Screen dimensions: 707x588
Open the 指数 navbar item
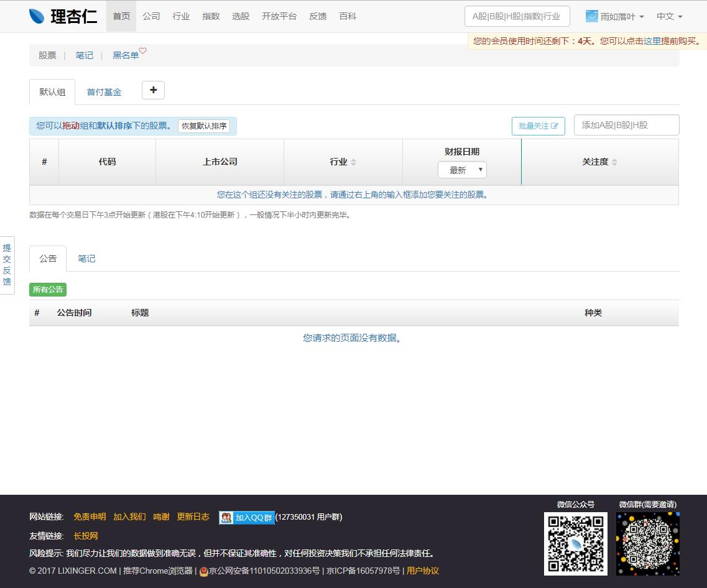[211, 16]
